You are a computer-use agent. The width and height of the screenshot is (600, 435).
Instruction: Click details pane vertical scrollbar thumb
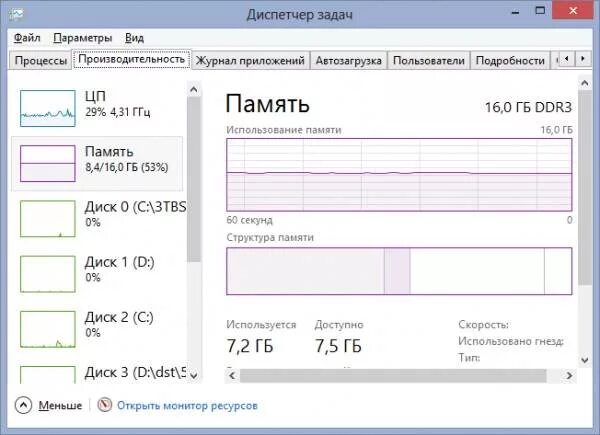(x=585, y=187)
